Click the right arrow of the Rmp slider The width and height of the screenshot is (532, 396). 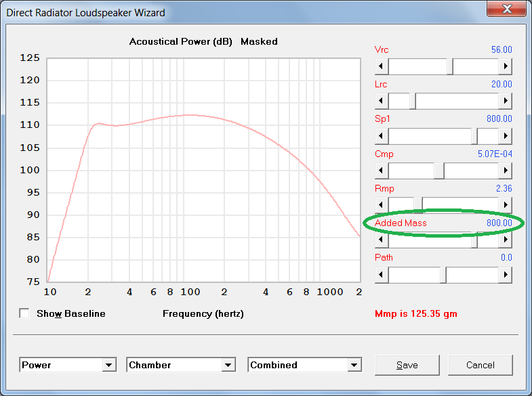[505, 205]
